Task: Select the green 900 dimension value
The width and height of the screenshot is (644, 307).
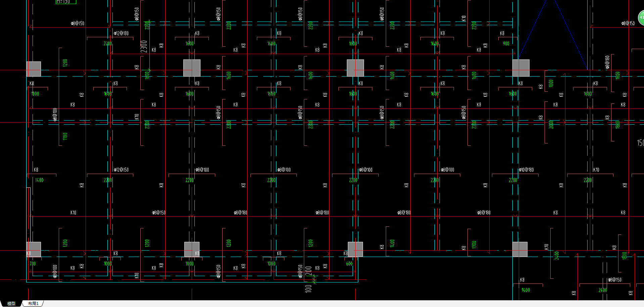Action: (x=506, y=44)
